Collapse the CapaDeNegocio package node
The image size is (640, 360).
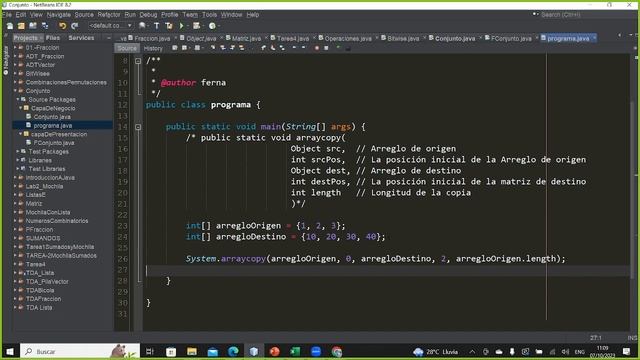[20, 108]
